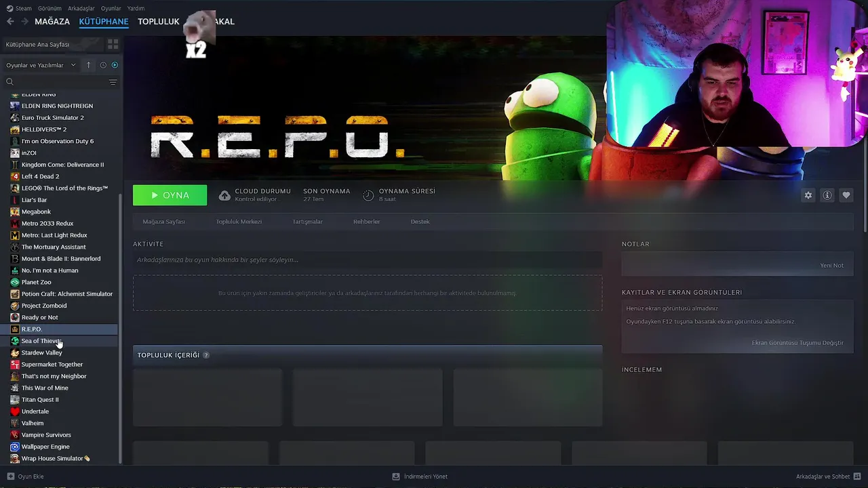Select Stardew Valley in the game list
This screenshot has height=488, width=868.
(41, 352)
